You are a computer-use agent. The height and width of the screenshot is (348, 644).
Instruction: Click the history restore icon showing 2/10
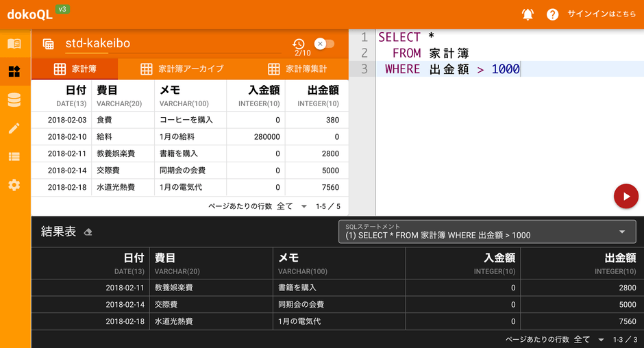pyautogui.click(x=299, y=45)
